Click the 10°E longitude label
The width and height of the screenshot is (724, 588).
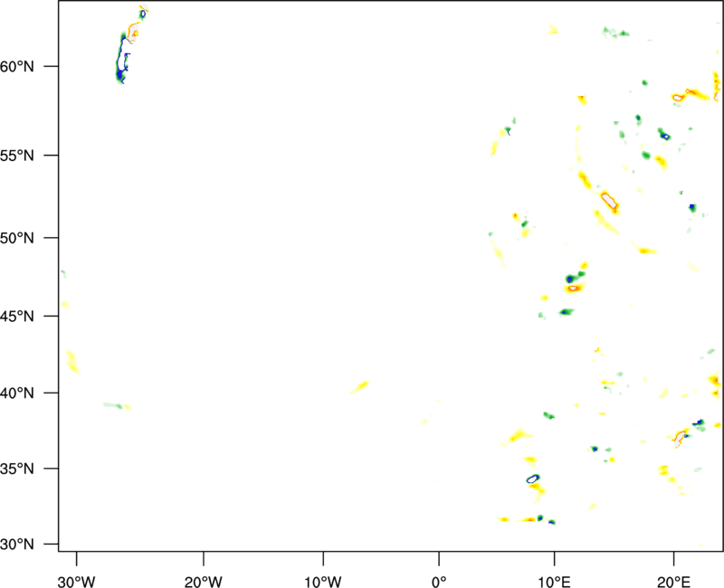[554, 582]
